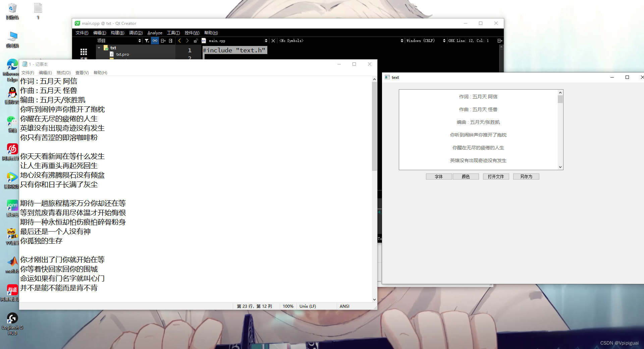Open Qt Creator 构建(B) menu
The height and width of the screenshot is (349, 644).
[x=117, y=33]
